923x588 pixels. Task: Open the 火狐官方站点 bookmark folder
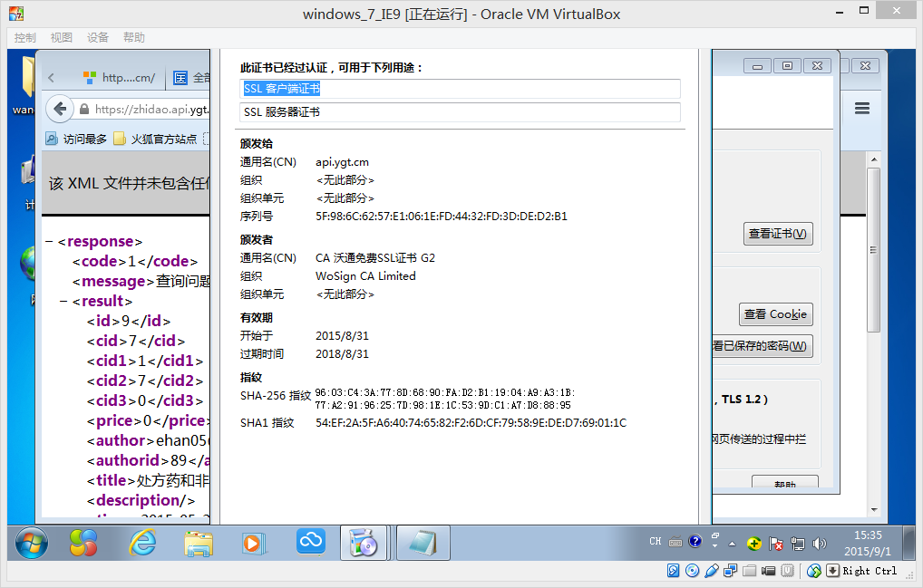coord(155,139)
